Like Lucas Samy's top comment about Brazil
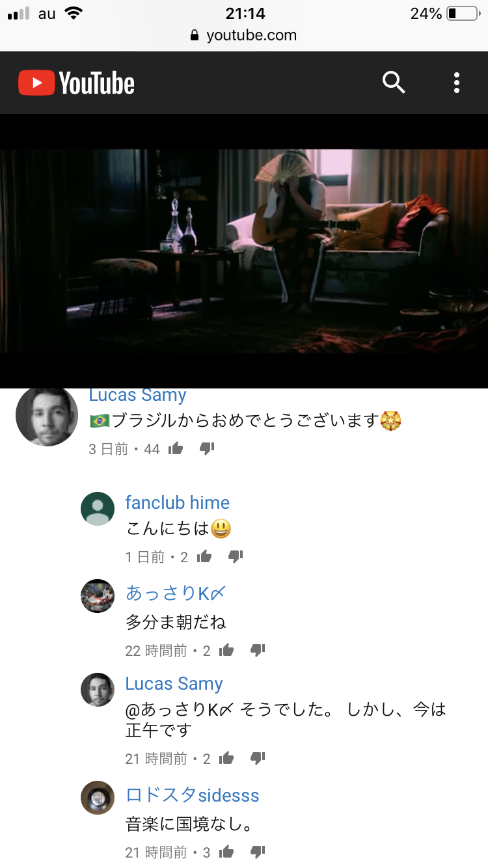This screenshot has width=488, height=868. pos(176,448)
